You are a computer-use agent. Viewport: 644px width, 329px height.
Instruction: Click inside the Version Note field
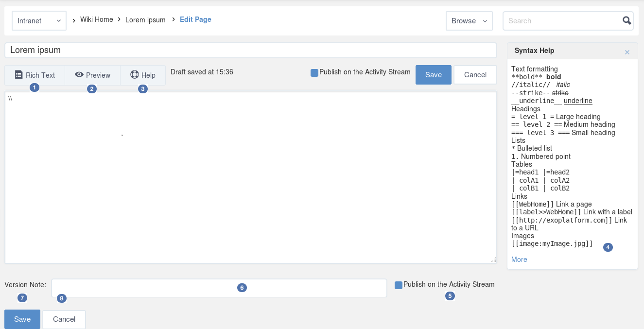(x=219, y=288)
